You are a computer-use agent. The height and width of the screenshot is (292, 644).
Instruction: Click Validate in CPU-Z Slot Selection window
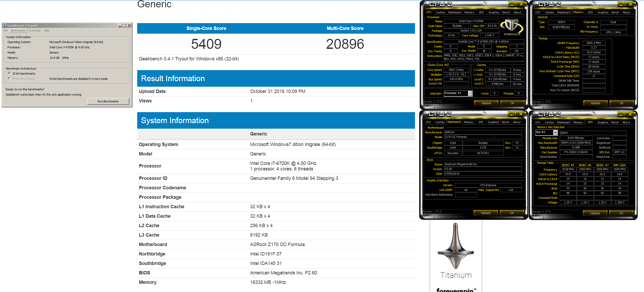(x=595, y=213)
